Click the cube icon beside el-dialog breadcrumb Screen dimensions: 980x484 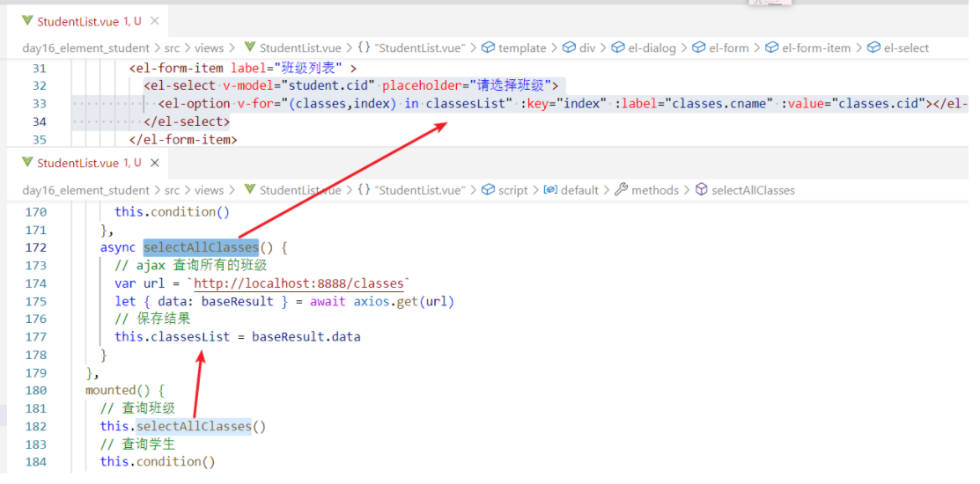pos(618,48)
